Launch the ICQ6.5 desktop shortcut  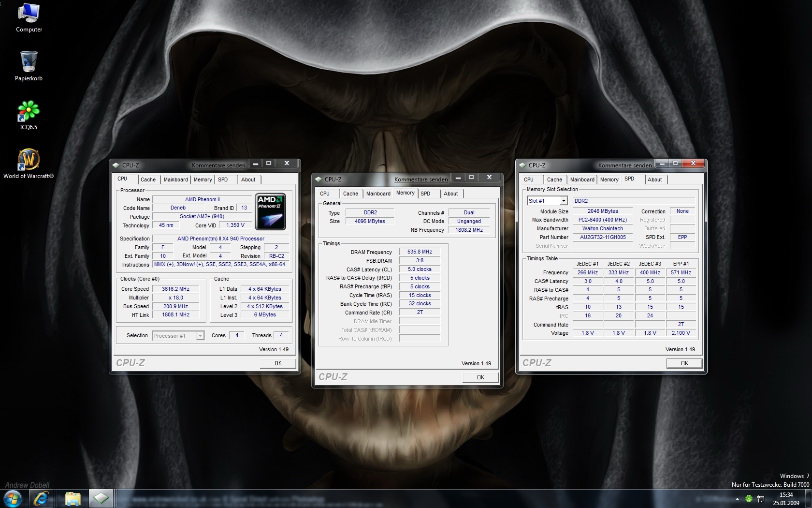pyautogui.click(x=29, y=115)
